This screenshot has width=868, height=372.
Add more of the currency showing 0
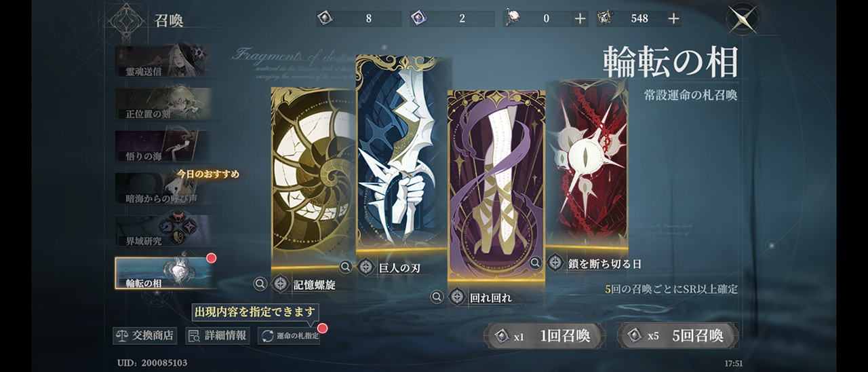pyautogui.click(x=580, y=19)
